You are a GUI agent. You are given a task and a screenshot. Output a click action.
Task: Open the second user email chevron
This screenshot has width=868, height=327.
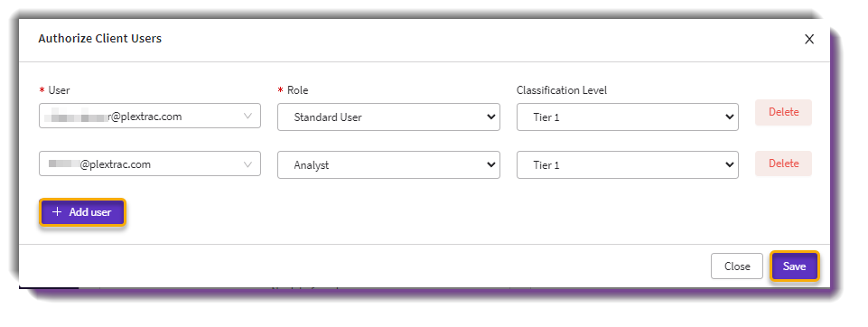pos(247,164)
